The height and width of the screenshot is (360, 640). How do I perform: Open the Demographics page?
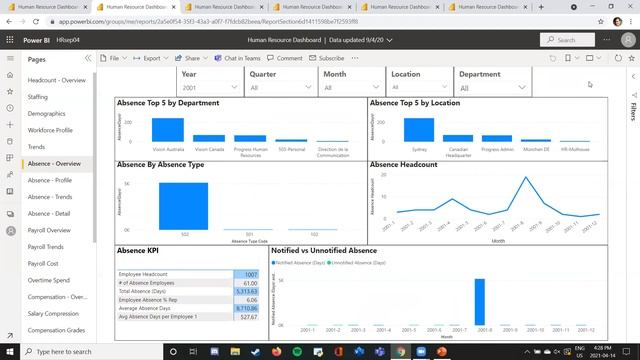(x=47, y=113)
